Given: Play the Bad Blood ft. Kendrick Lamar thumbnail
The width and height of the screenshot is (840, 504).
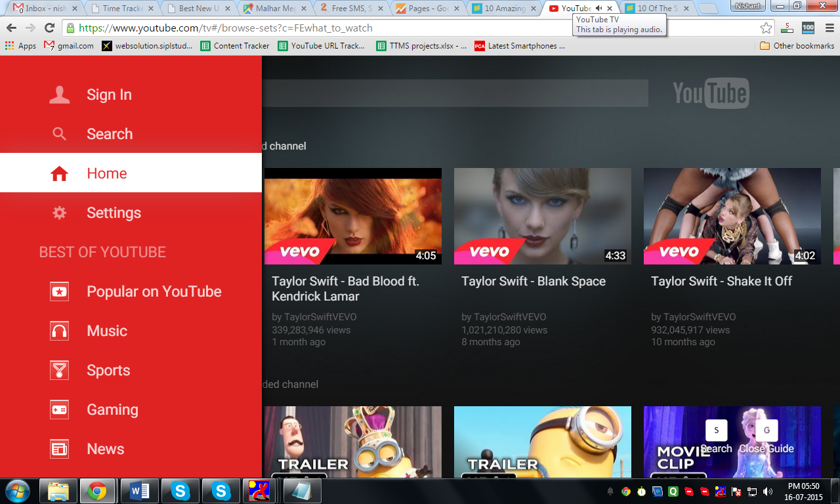Looking at the screenshot, I should click(x=353, y=216).
